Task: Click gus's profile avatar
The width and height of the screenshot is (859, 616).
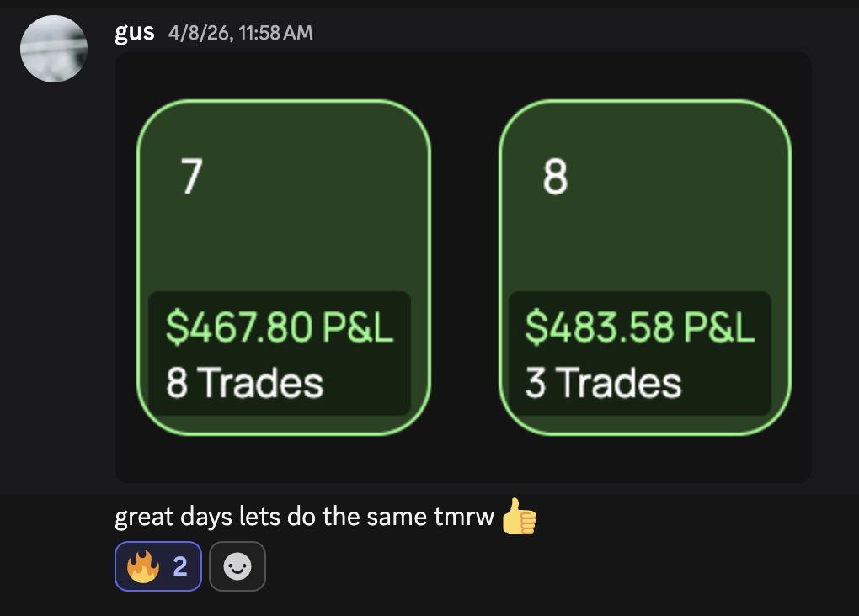Action: click(x=54, y=49)
